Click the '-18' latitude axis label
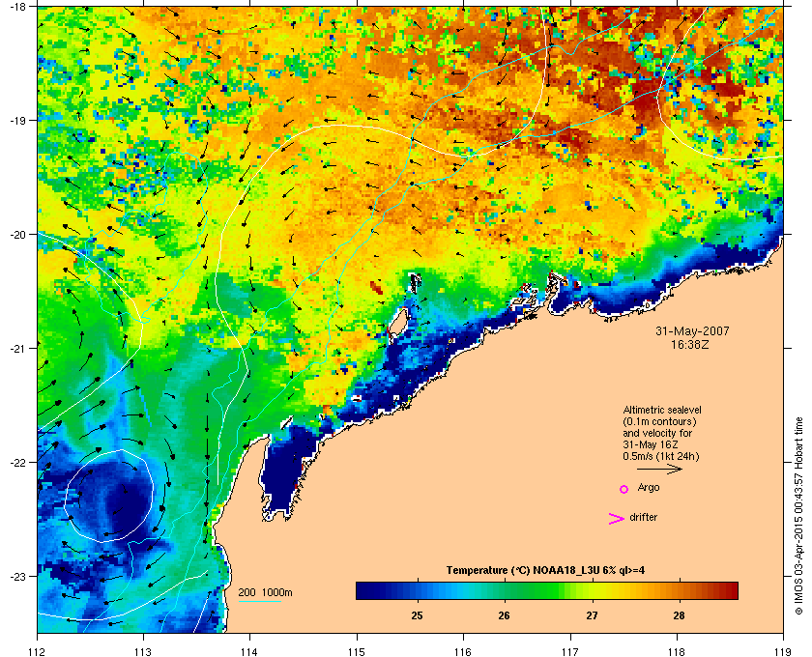 click(18, 7)
